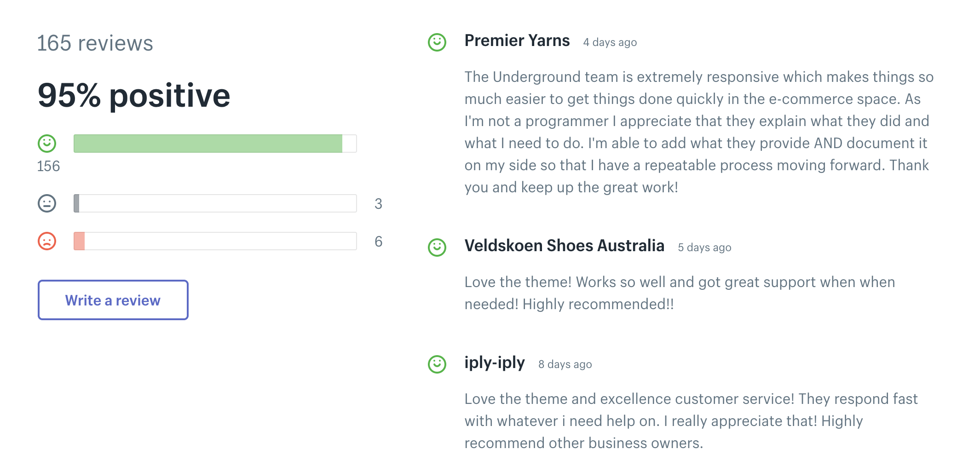980x472 pixels.
Task: Click the red sad face rating icon
Action: tap(47, 241)
